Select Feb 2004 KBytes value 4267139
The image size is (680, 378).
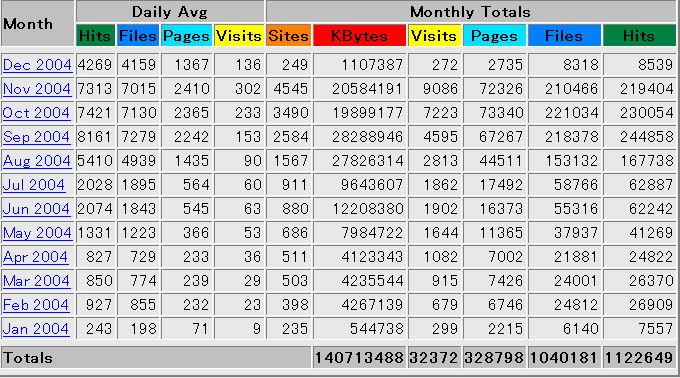(373, 305)
